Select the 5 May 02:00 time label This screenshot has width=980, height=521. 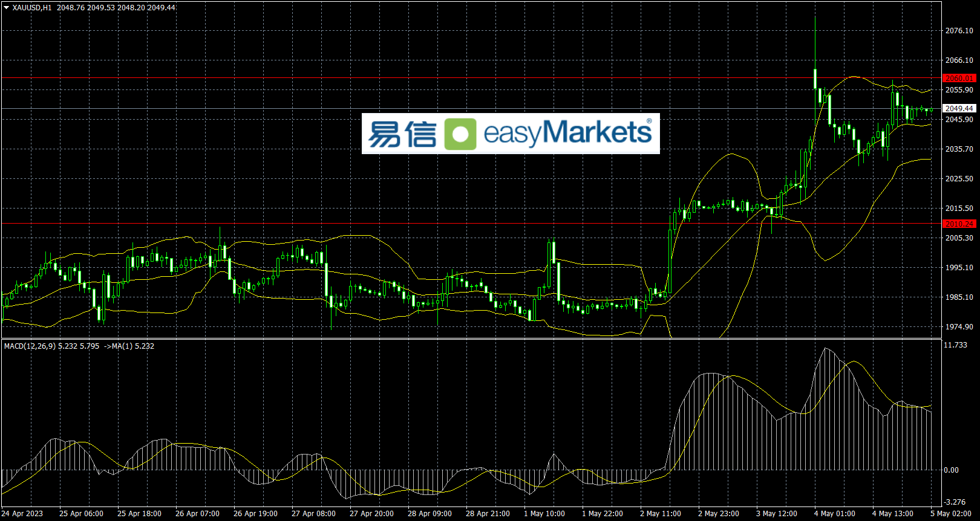951,514
